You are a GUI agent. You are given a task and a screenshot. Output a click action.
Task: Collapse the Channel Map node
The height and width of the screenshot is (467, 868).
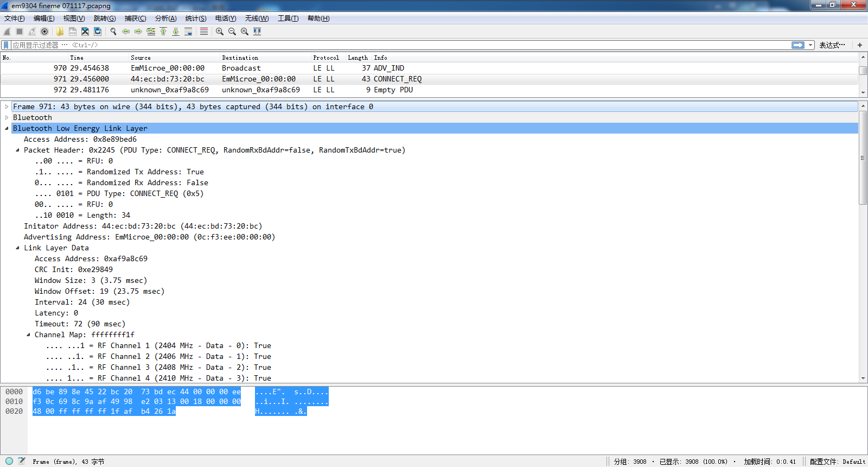click(x=28, y=335)
